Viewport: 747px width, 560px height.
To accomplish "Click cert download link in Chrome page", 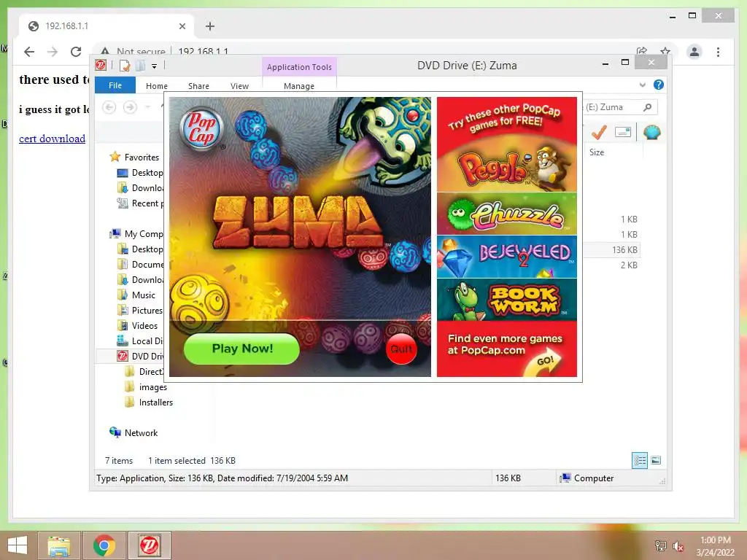I will click(x=52, y=139).
